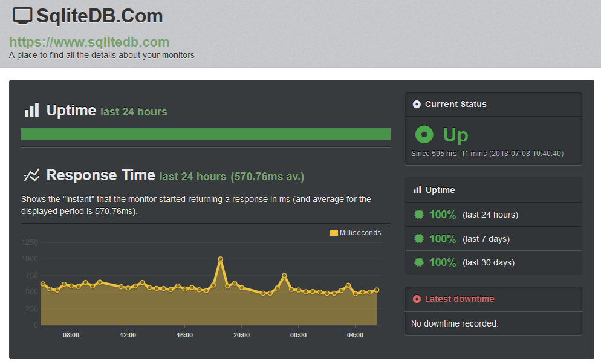Click the first data point on the chart

coord(43,284)
